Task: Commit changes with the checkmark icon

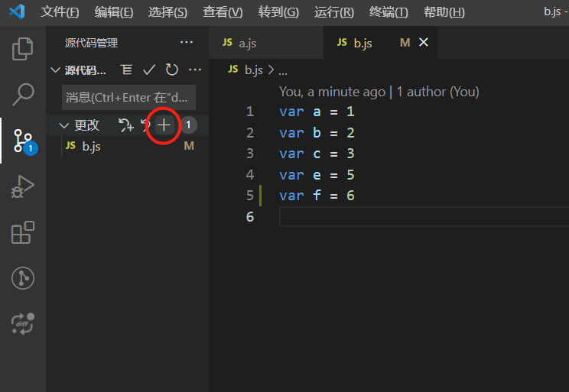Action: [x=149, y=70]
